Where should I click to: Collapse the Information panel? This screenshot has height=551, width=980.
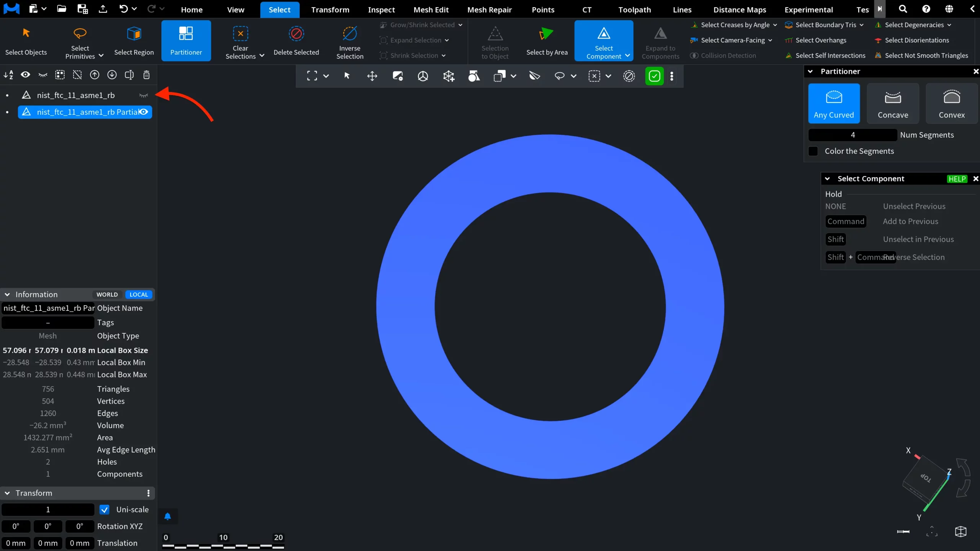click(7, 295)
